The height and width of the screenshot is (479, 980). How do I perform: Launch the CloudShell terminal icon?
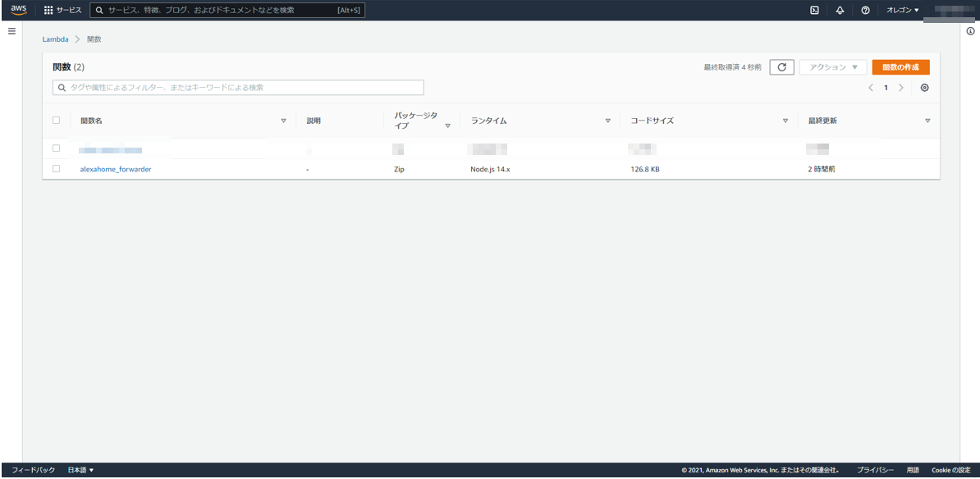[814, 10]
